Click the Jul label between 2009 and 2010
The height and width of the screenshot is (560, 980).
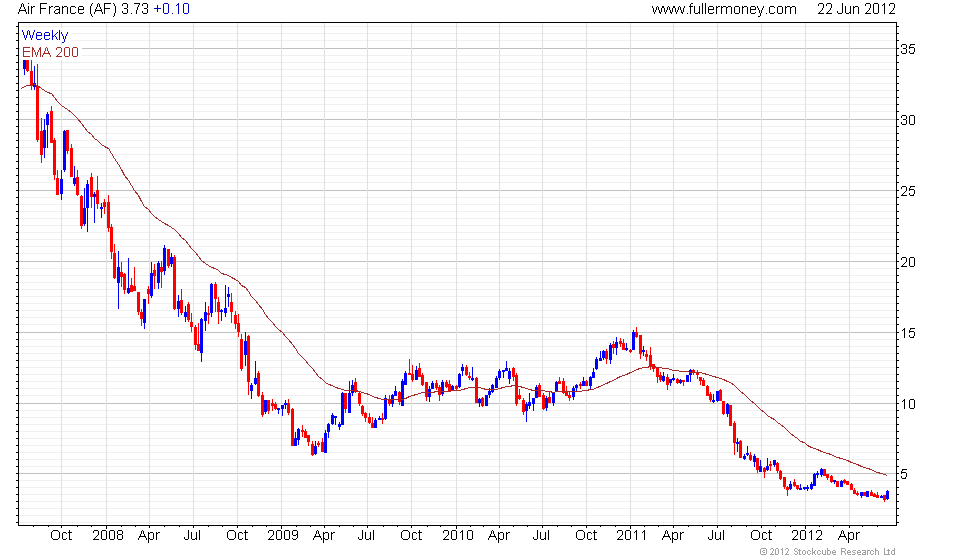point(366,536)
